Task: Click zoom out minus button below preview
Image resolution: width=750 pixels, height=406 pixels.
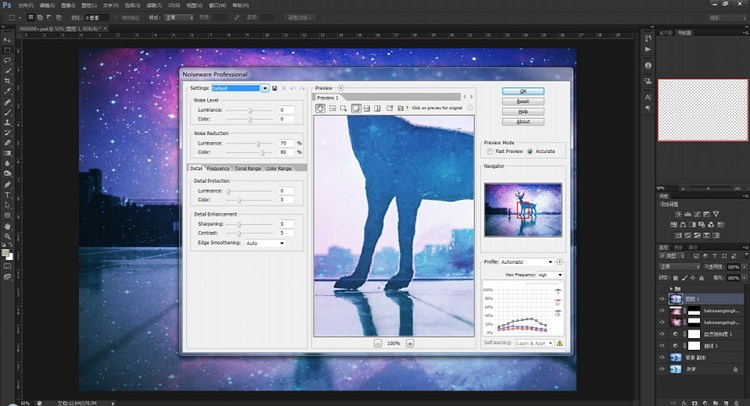Action: tap(378, 343)
